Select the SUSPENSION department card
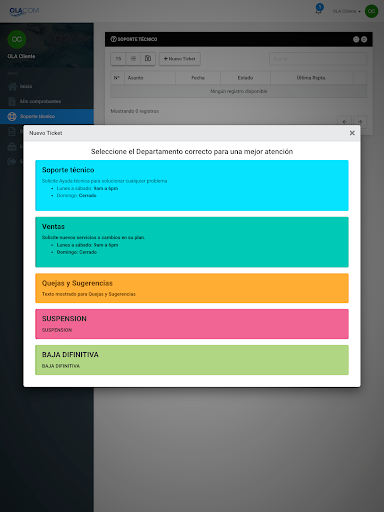384x512 pixels. (x=192, y=324)
